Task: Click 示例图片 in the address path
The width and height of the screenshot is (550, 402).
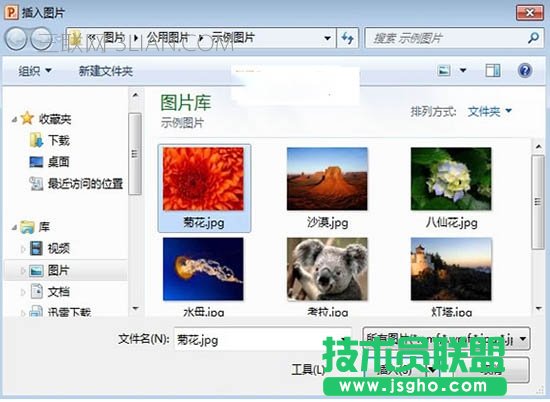Action: (x=233, y=38)
